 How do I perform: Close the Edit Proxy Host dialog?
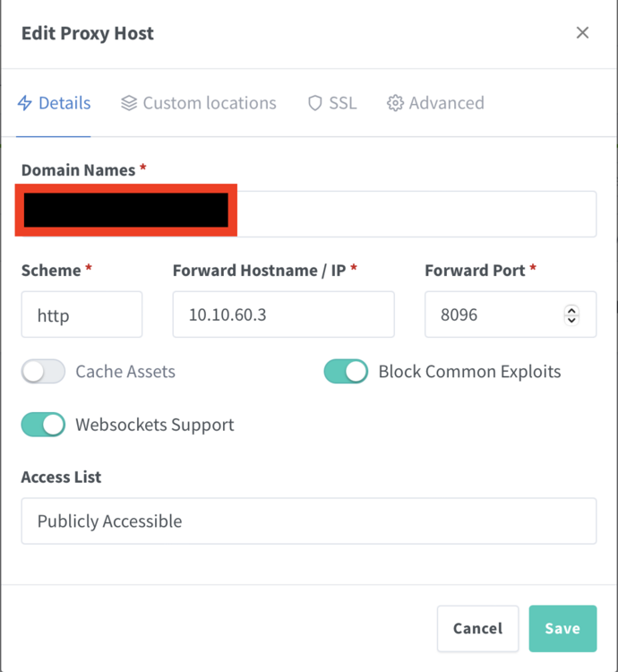point(582,32)
